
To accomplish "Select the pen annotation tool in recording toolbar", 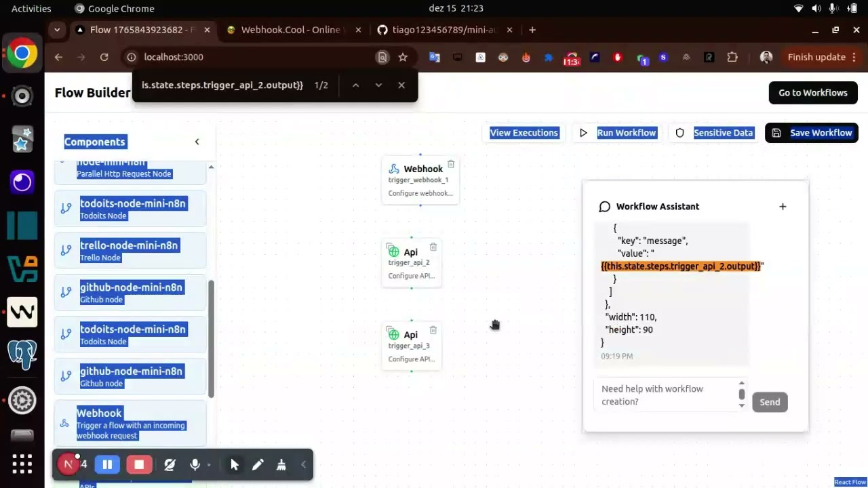I will click(258, 464).
